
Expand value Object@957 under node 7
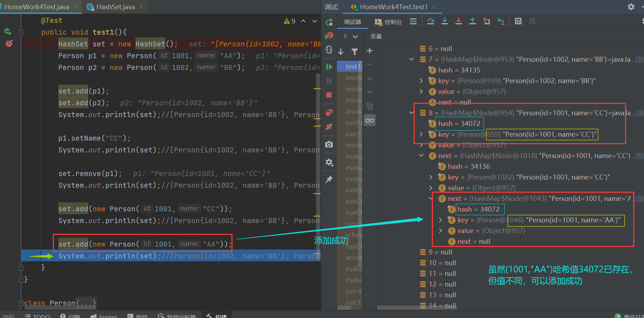(x=421, y=91)
